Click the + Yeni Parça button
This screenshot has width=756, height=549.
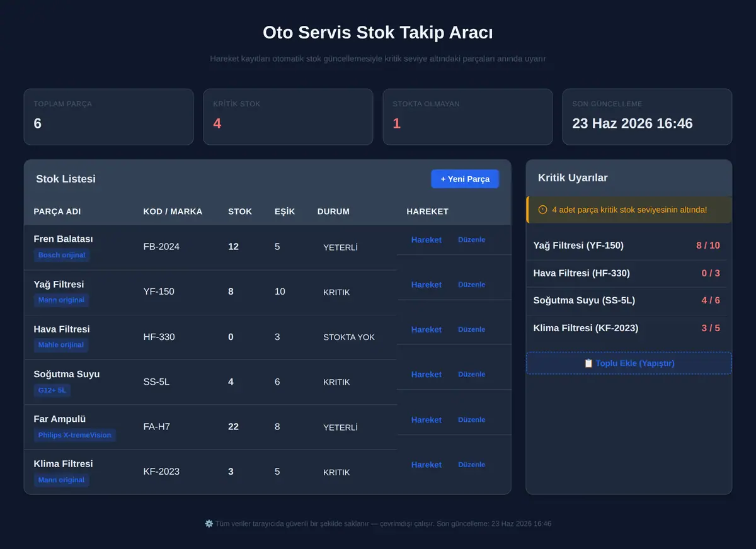pyautogui.click(x=465, y=179)
